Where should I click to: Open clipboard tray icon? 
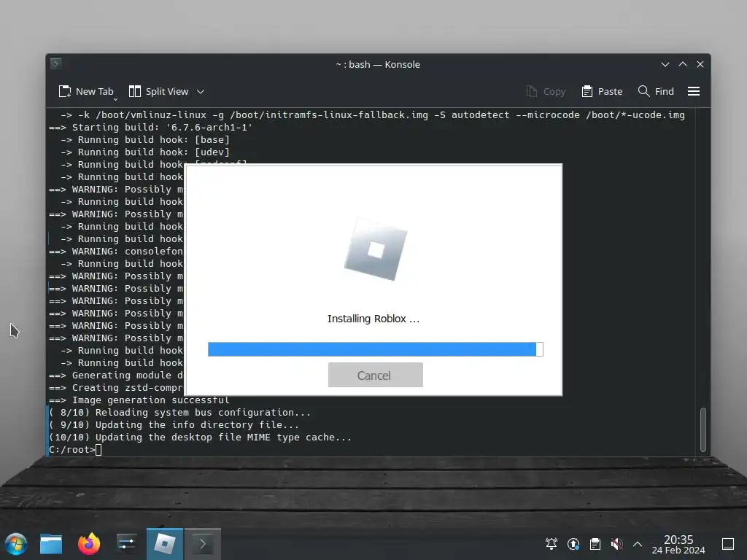tap(595, 544)
